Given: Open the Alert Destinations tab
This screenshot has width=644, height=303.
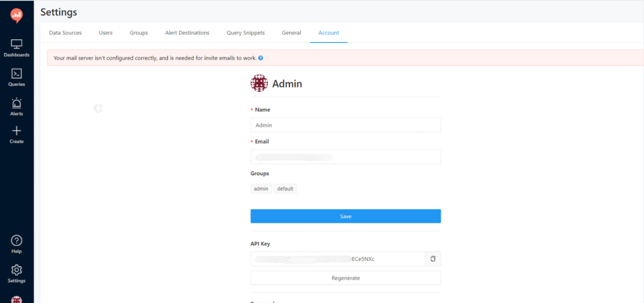Looking at the screenshot, I should pyautogui.click(x=187, y=32).
